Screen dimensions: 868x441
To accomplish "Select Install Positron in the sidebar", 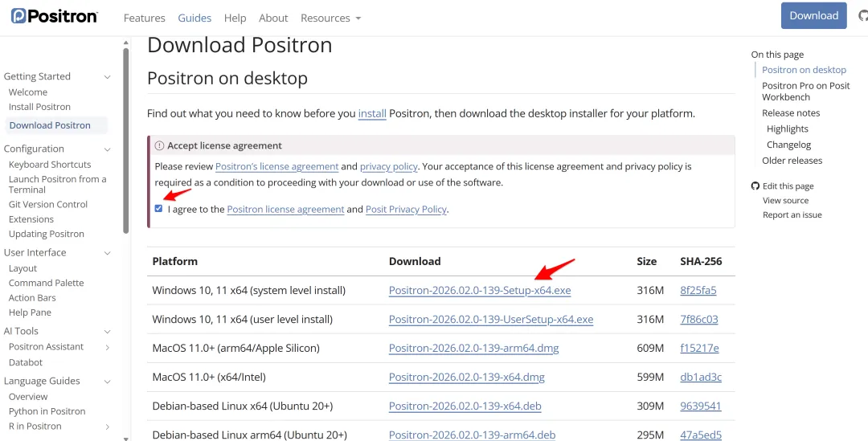I will point(39,107).
